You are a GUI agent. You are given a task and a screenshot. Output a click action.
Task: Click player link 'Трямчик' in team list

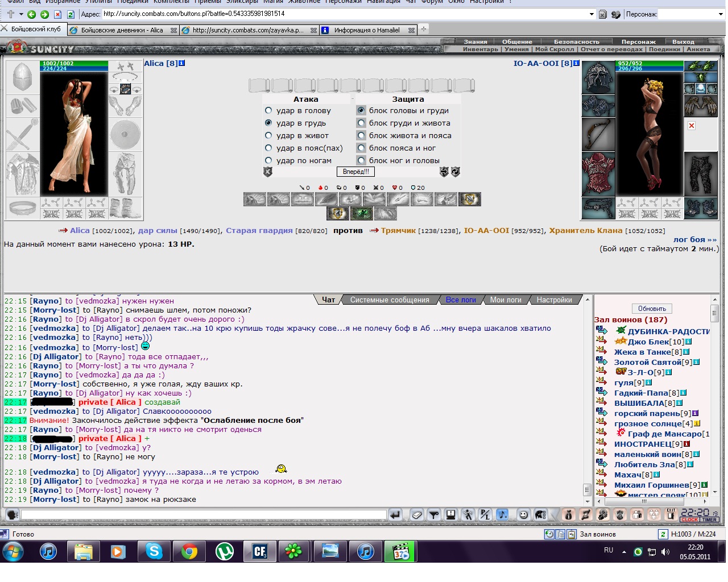click(398, 230)
